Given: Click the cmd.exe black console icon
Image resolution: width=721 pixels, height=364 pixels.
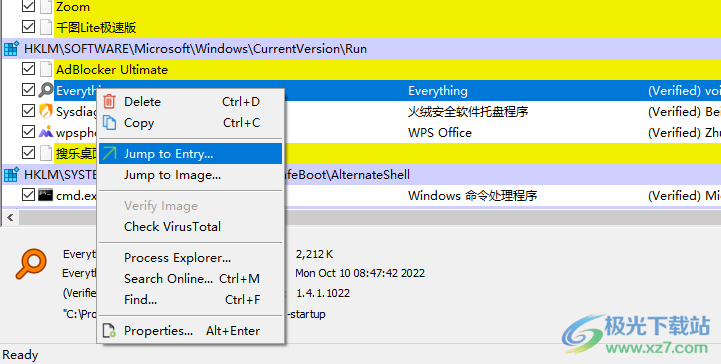Looking at the screenshot, I should pos(46,195).
